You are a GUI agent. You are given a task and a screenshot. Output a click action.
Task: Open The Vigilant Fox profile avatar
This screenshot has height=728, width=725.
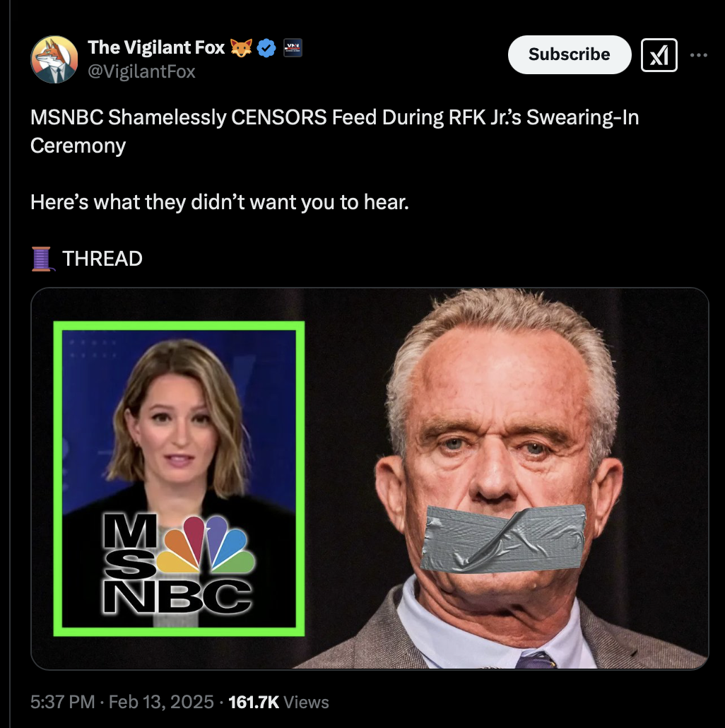(x=54, y=59)
